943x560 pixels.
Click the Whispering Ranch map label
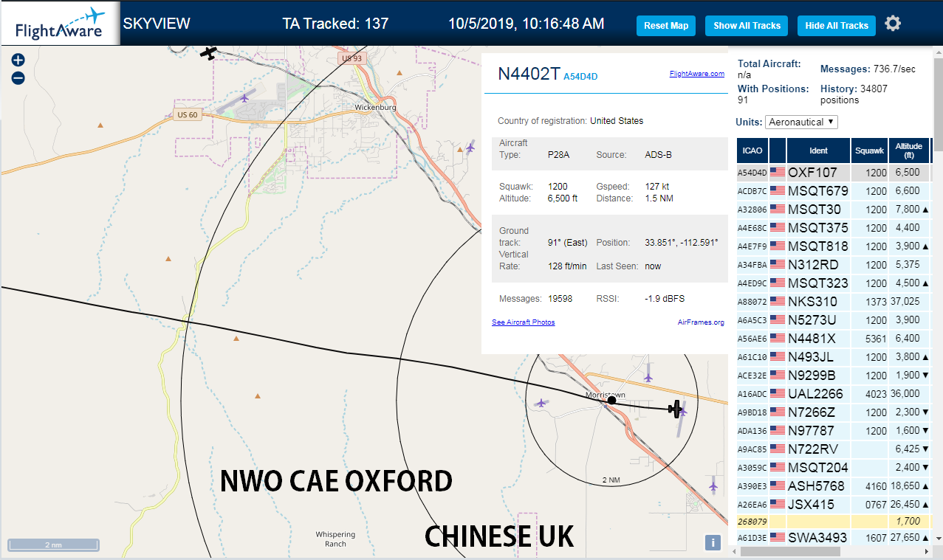335,539
